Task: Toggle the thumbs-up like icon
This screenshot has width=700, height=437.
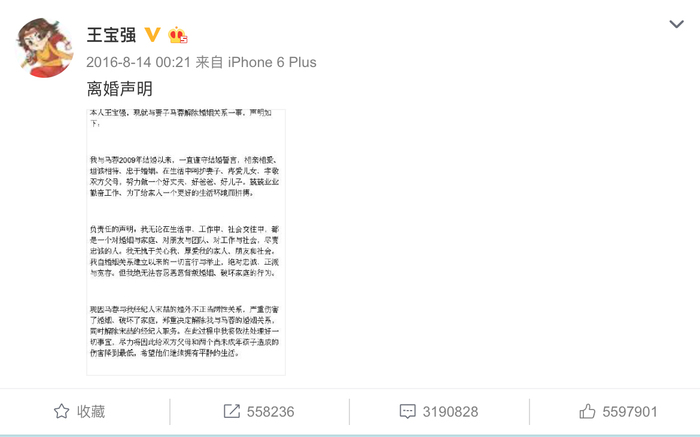Action: tap(587, 411)
